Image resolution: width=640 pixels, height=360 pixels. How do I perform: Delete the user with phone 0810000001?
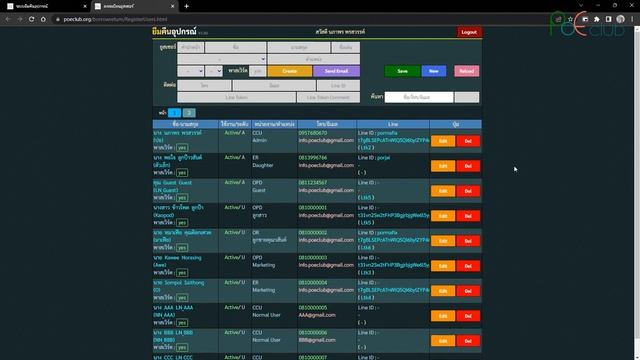point(468,216)
